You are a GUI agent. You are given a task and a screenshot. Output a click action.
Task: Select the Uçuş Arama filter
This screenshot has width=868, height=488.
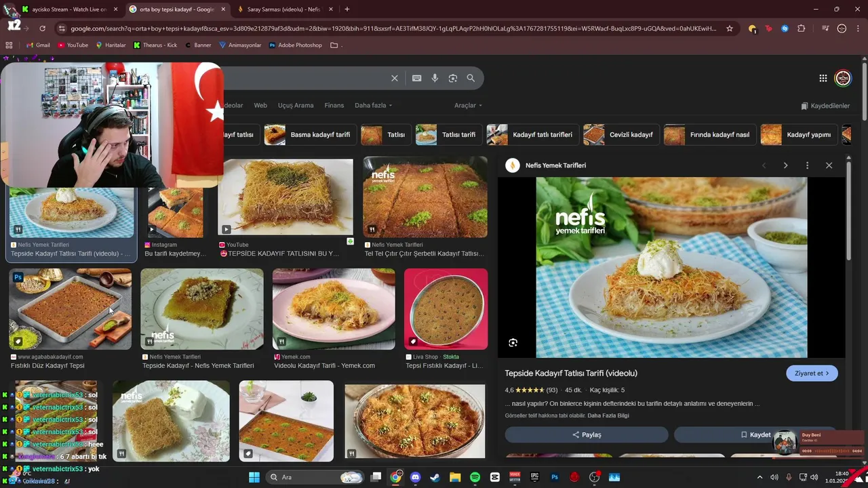pyautogui.click(x=296, y=106)
